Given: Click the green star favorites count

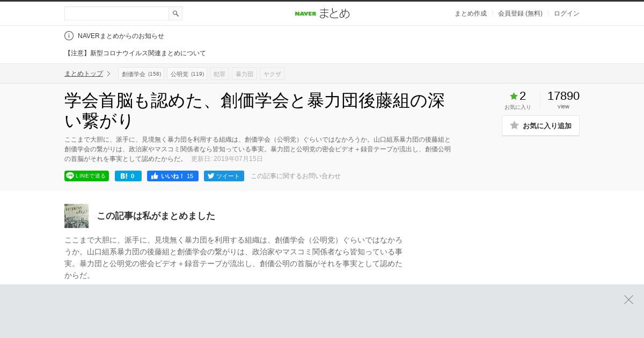Looking at the screenshot, I should pyautogui.click(x=518, y=97).
